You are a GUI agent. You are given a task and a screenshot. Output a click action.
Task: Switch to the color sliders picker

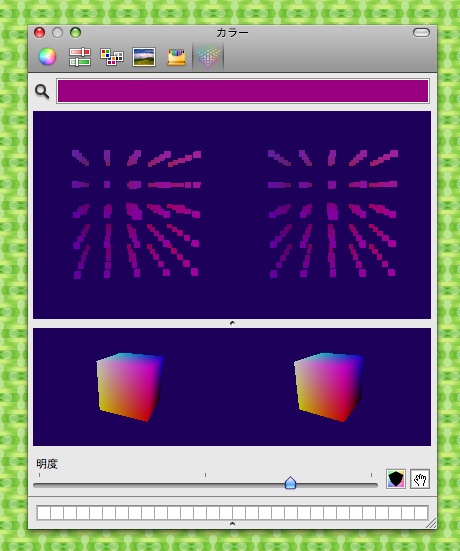(x=80, y=57)
